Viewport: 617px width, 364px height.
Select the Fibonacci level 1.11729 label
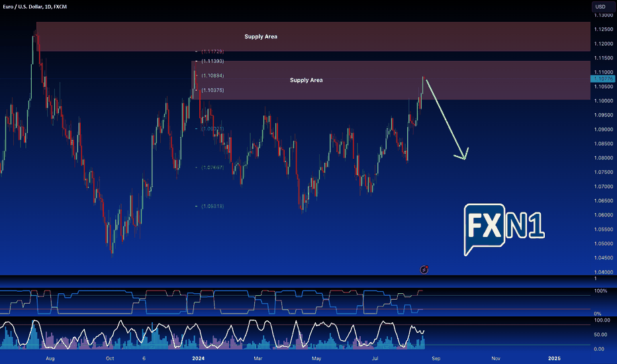coord(213,52)
